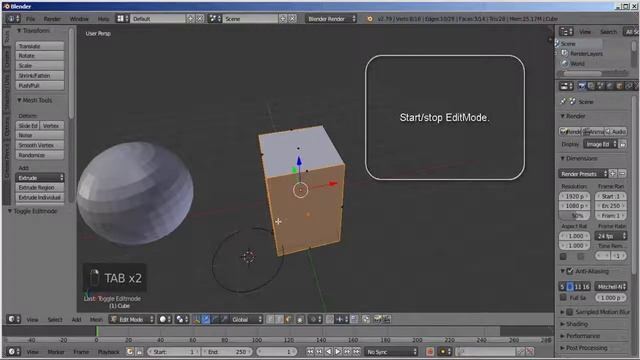The width and height of the screenshot is (640, 360).
Task: Switch to the Render properties tab icon
Action: pyautogui.click(x=582, y=86)
